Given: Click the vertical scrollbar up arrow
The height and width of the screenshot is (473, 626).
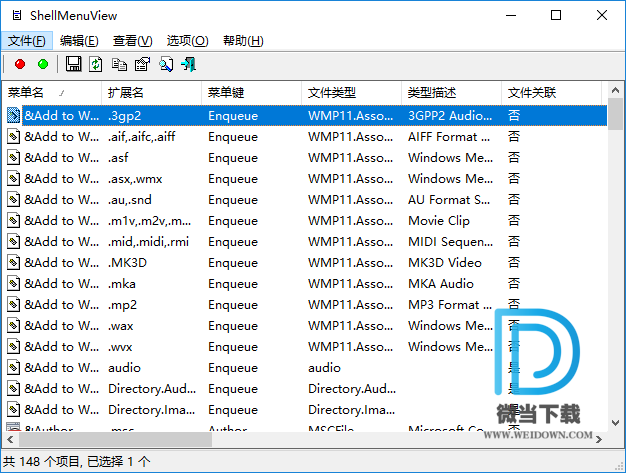Looking at the screenshot, I should (x=615, y=91).
